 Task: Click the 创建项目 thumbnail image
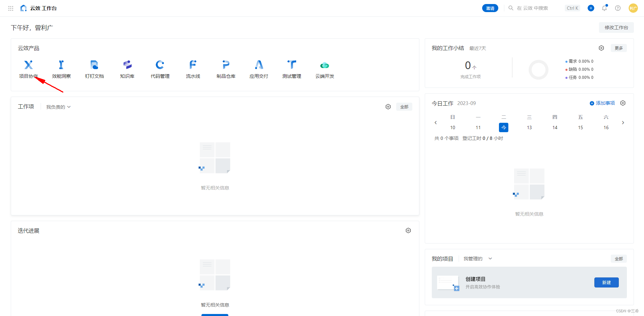click(448, 283)
